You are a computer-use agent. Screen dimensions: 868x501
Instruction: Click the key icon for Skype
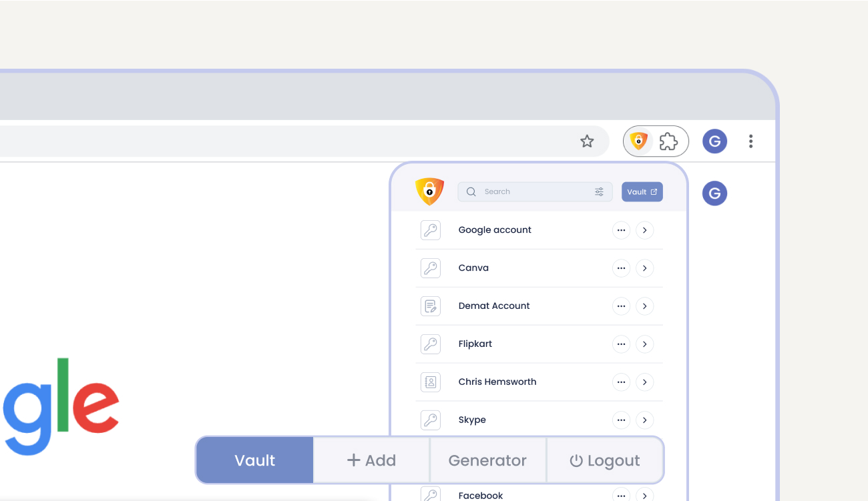[x=431, y=420]
